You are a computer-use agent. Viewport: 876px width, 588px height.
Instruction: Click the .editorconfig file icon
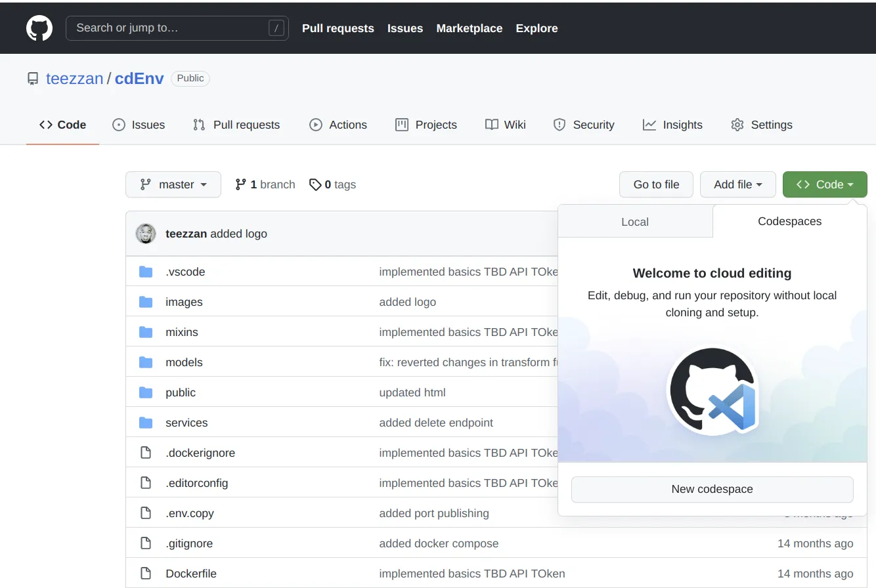pos(146,483)
